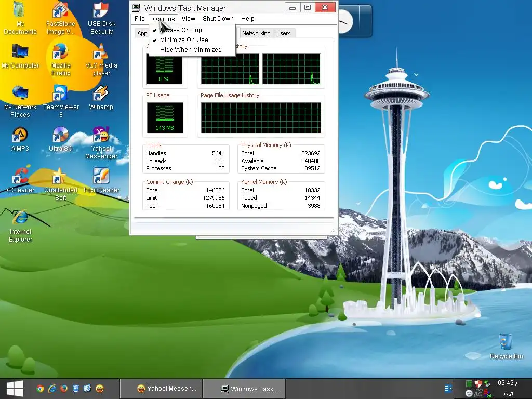Image resolution: width=532 pixels, height=399 pixels.
Task: Open FastStone Image Viewer shortcut
Action: 61,18
